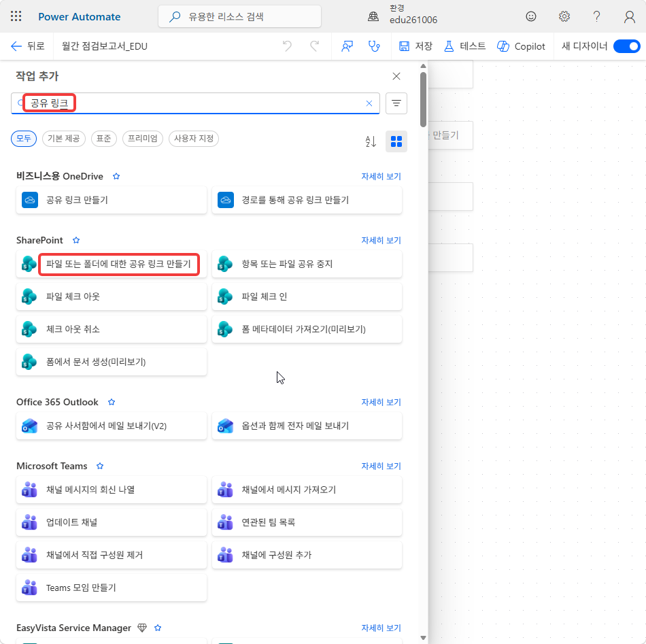The image size is (646, 644).
Task: Go back with the 뒤로 button
Action: pos(27,46)
